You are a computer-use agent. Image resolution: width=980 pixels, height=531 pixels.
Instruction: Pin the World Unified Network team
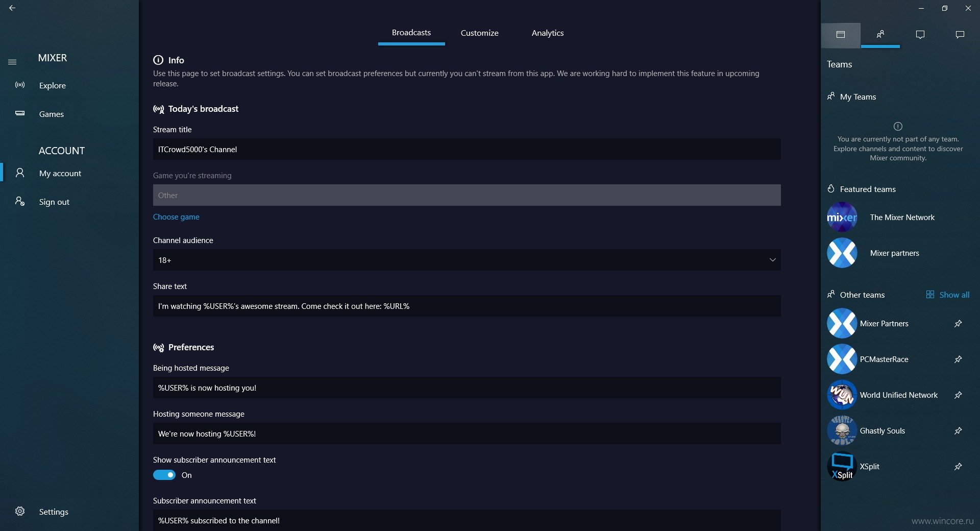coord(958,395)
